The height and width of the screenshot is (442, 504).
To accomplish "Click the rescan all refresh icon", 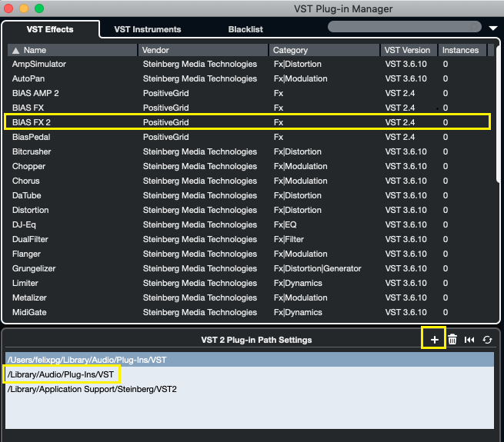I will (487, 339).
